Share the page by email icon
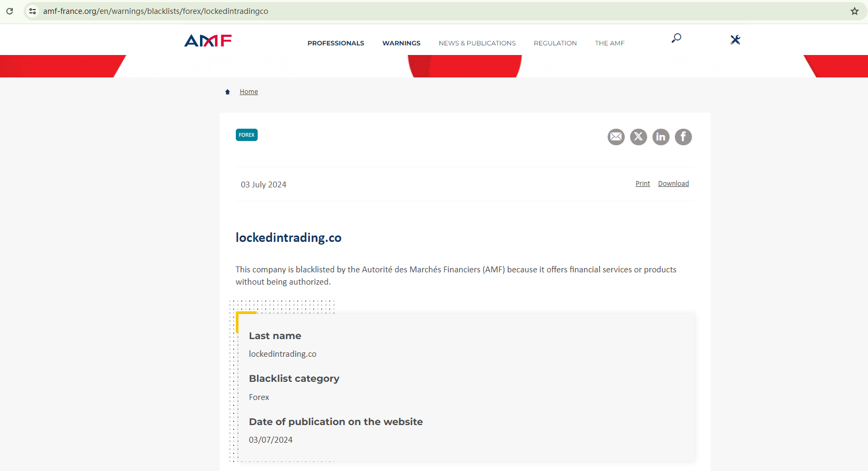This screenshot has height=471, width=868. 616,137
